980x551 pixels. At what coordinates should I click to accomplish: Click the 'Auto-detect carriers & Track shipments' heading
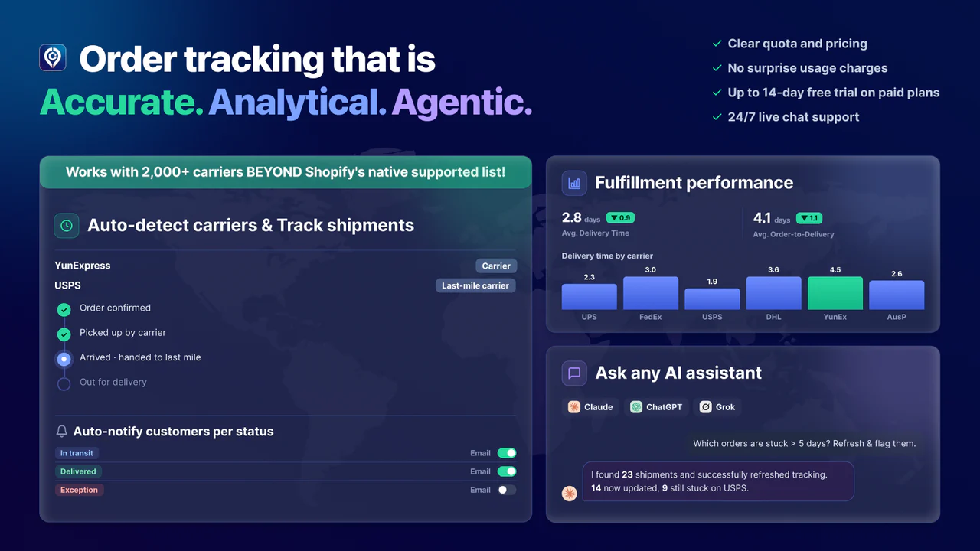point(250,226)
